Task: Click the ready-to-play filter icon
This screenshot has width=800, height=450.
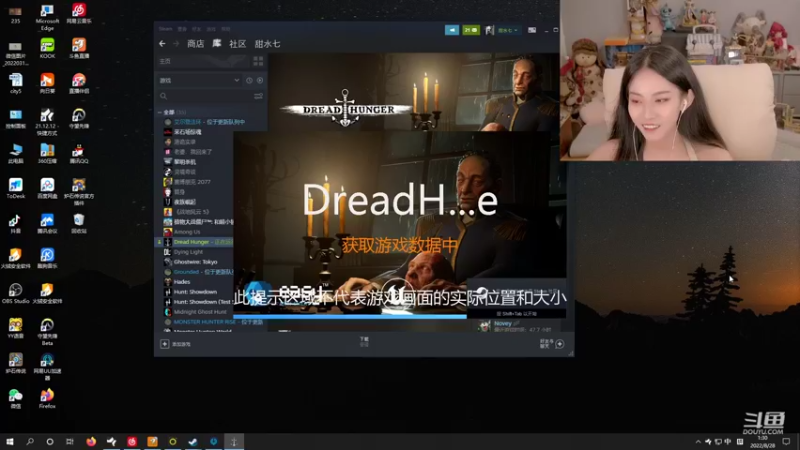Action: click(260, 81)
